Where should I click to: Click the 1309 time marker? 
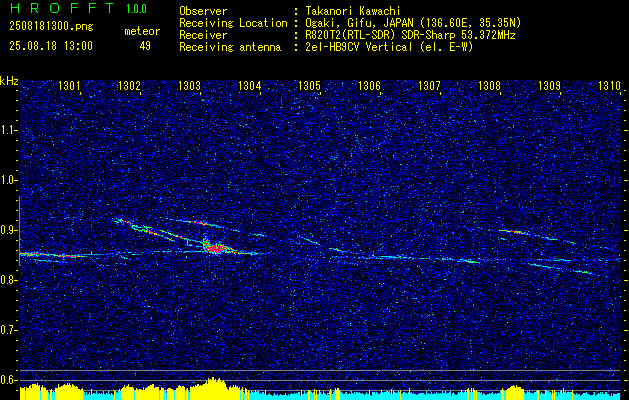550,85
